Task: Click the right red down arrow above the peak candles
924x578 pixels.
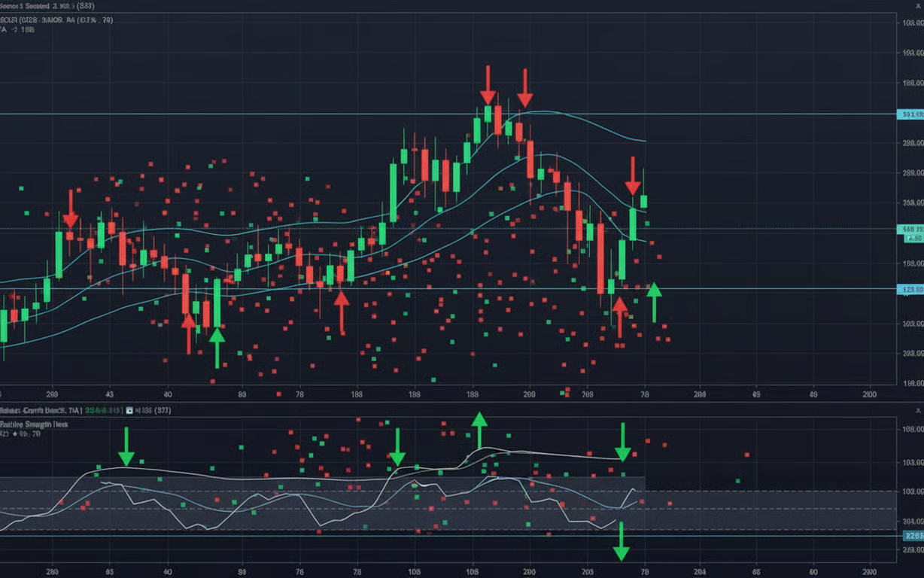Action: pos(524,88)
